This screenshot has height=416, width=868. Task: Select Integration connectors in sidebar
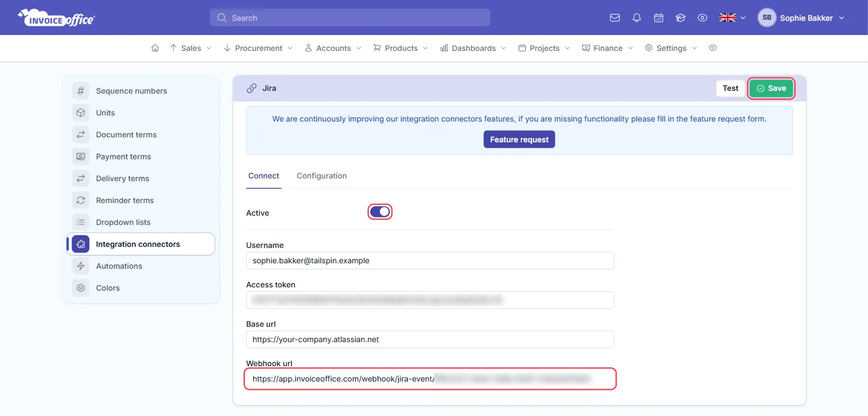pyautogui.click(x=141, y=244)
